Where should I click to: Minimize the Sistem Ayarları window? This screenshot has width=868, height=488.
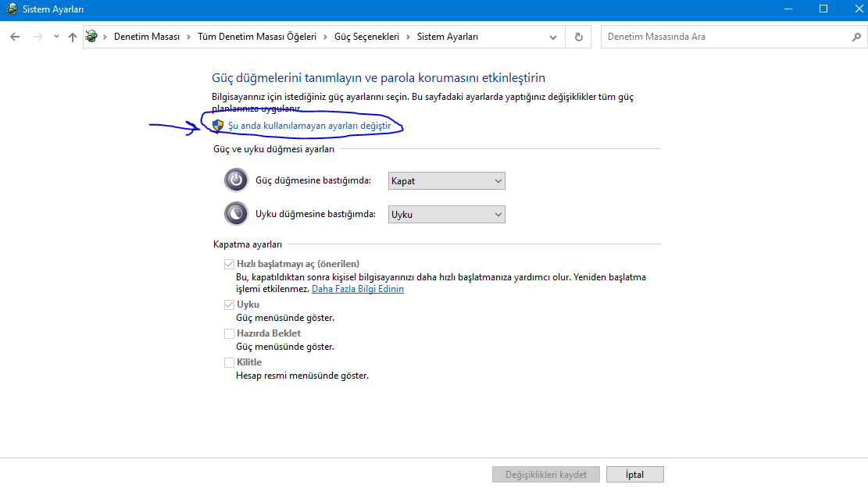point(788,9)
